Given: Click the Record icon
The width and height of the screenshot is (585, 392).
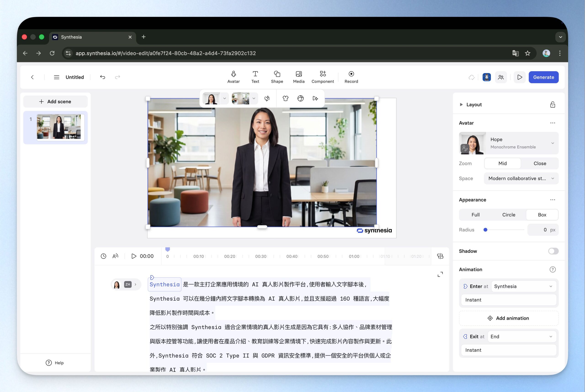Looking at the screenshot, I should 351,74.
